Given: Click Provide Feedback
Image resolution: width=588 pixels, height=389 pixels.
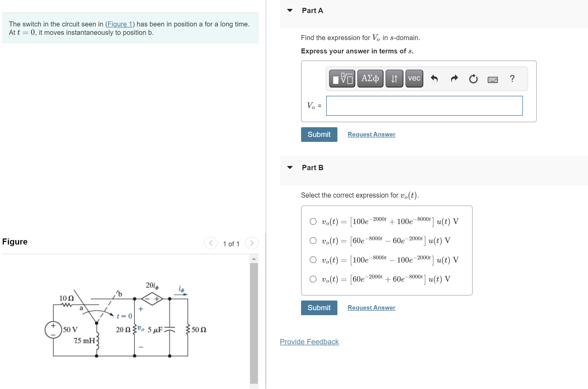Looking at the screenshot, I should point(309,342).
